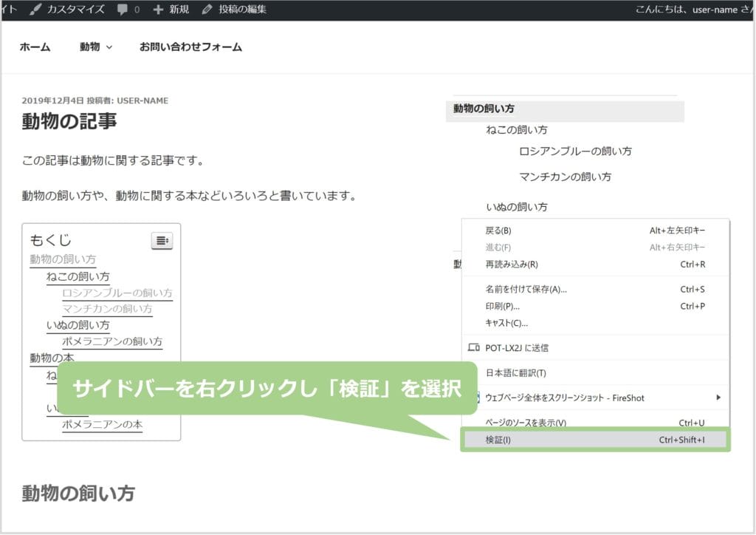
Task: Select 検証(I) from the context menu
Action: pyautogui.click(x=498, y=440)
